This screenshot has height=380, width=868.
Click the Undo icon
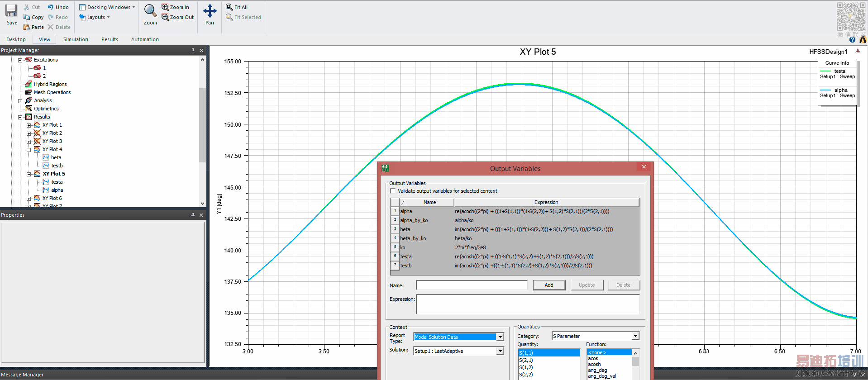click(x=51, y=7)
